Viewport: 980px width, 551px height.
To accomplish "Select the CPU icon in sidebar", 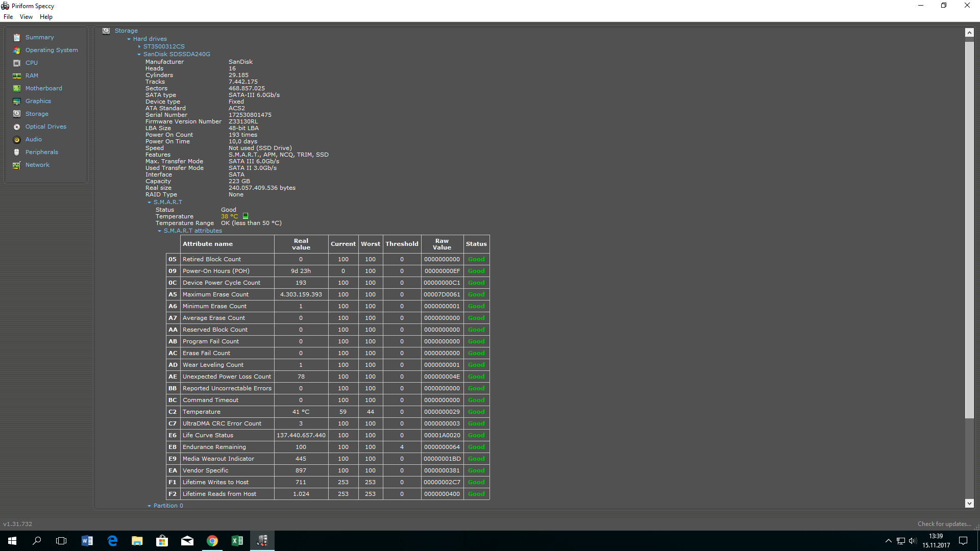I will coord(17,63).
